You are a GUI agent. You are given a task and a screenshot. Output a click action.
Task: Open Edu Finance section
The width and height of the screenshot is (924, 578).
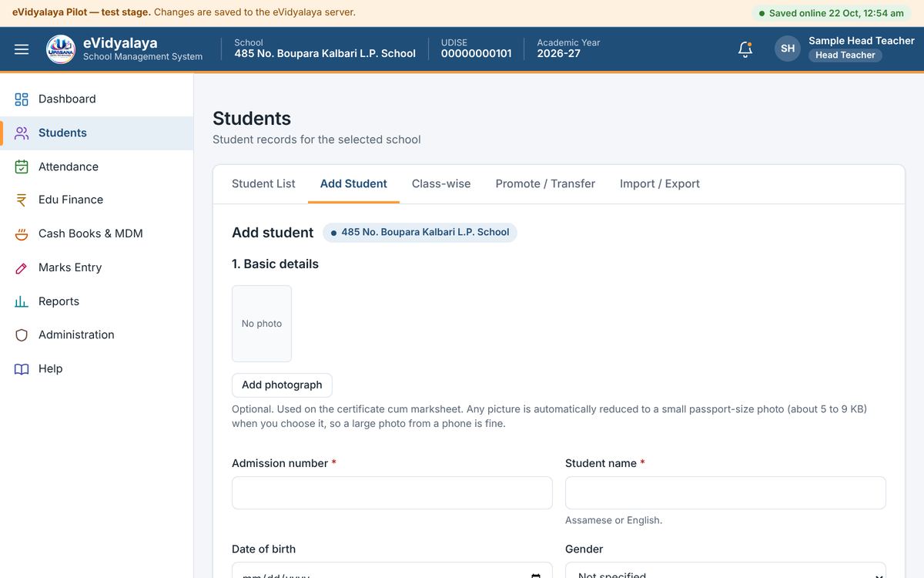pos(97,200)
